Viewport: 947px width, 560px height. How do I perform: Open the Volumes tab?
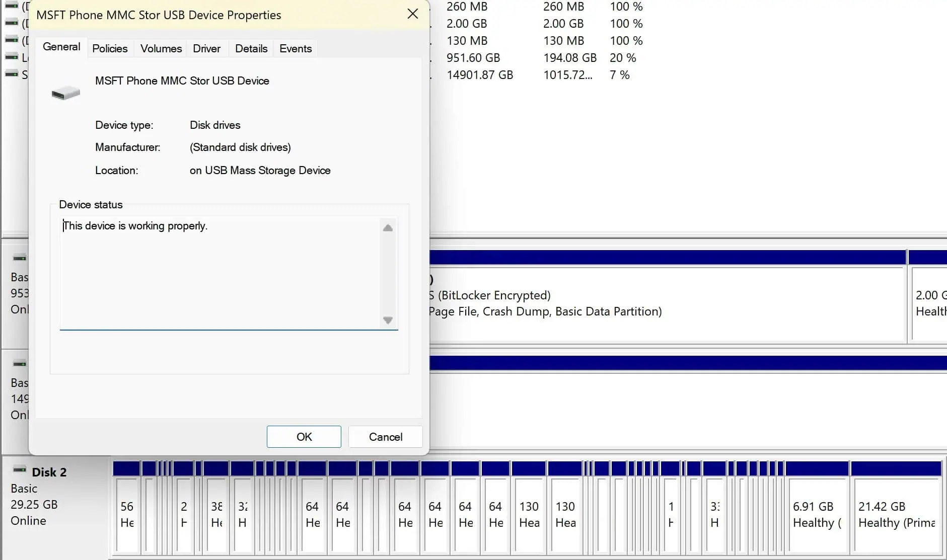click(x=161, y=49)
